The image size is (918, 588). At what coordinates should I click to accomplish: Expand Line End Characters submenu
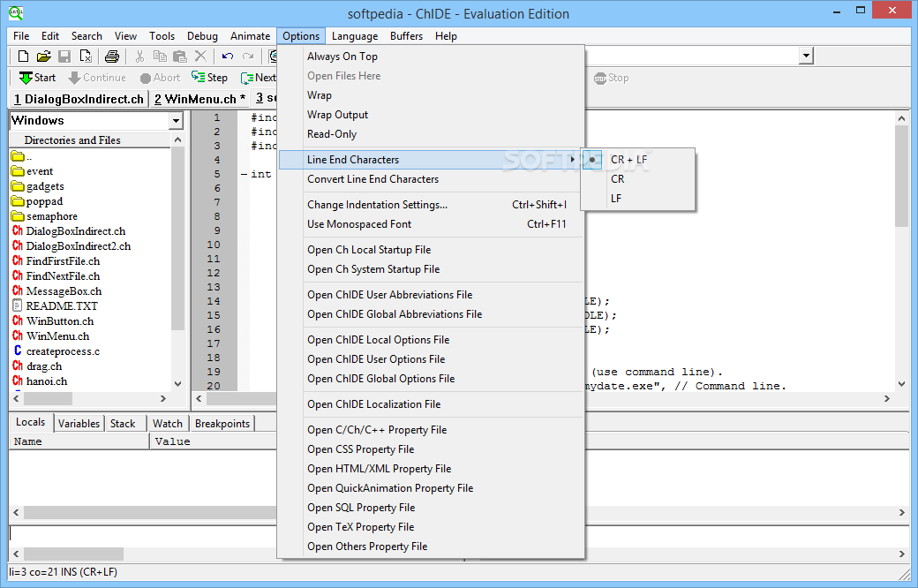[x=431, y=159]
